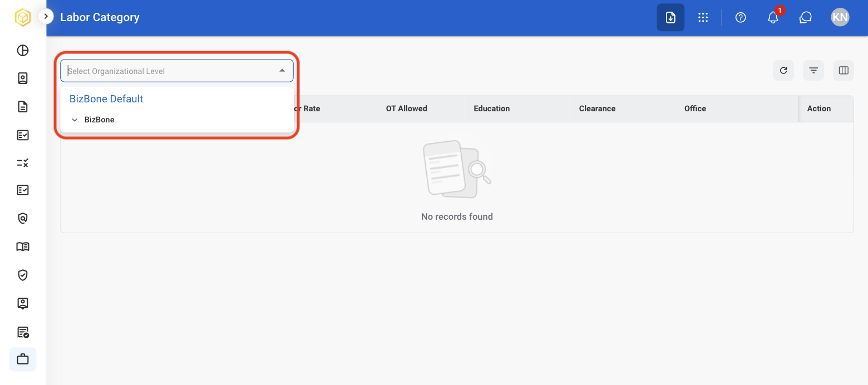Open the apps grid menu
The image size is (868, 385).
coord(703,17)
